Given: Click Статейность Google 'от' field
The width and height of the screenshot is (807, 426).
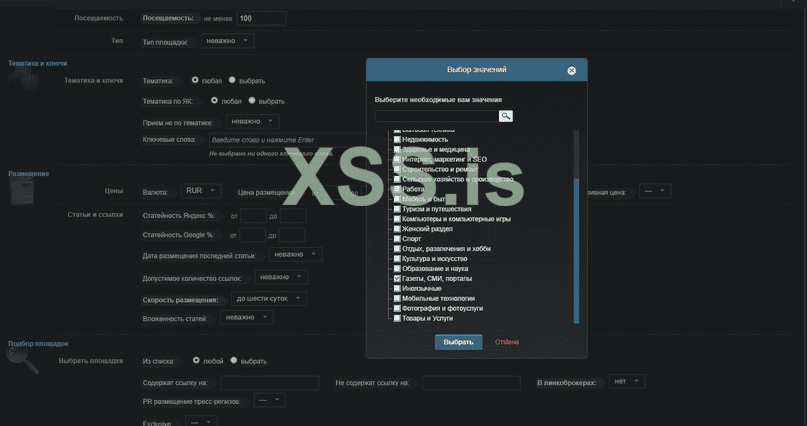Looking at the screenshot, I should point(253,235).
